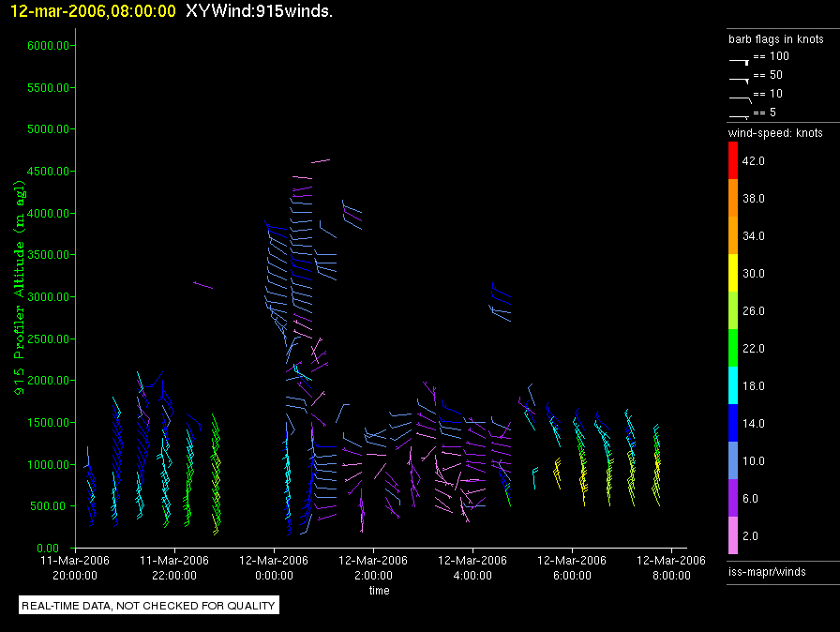Select the yellow-green 26.0 knots swatch
This screenshot has width=840, height=632.
tap(733, 310)
